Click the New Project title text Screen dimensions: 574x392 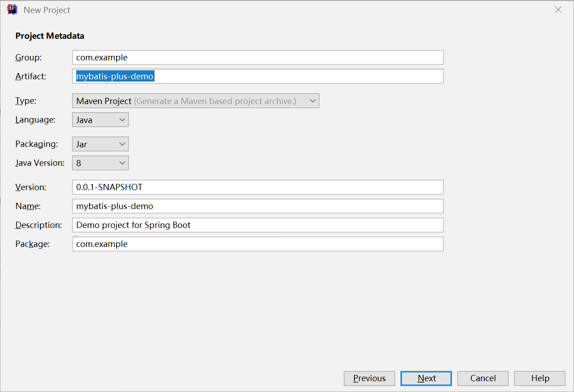point(47,10)
